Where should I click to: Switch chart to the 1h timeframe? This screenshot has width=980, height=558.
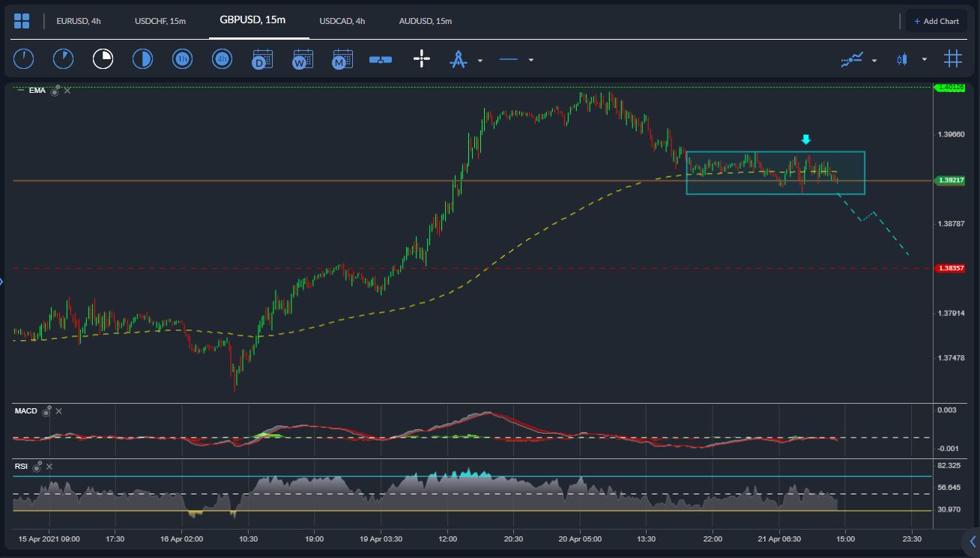coord(182,58)
